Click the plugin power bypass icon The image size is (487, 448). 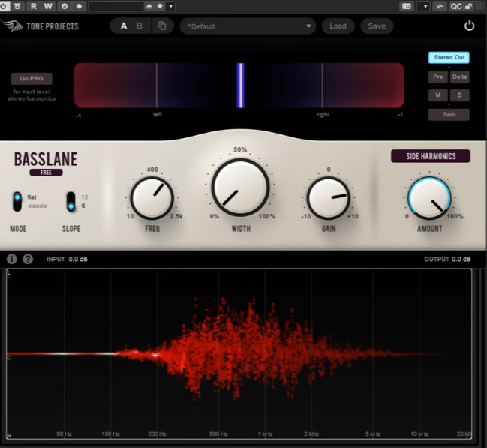[x=469, y=26]
